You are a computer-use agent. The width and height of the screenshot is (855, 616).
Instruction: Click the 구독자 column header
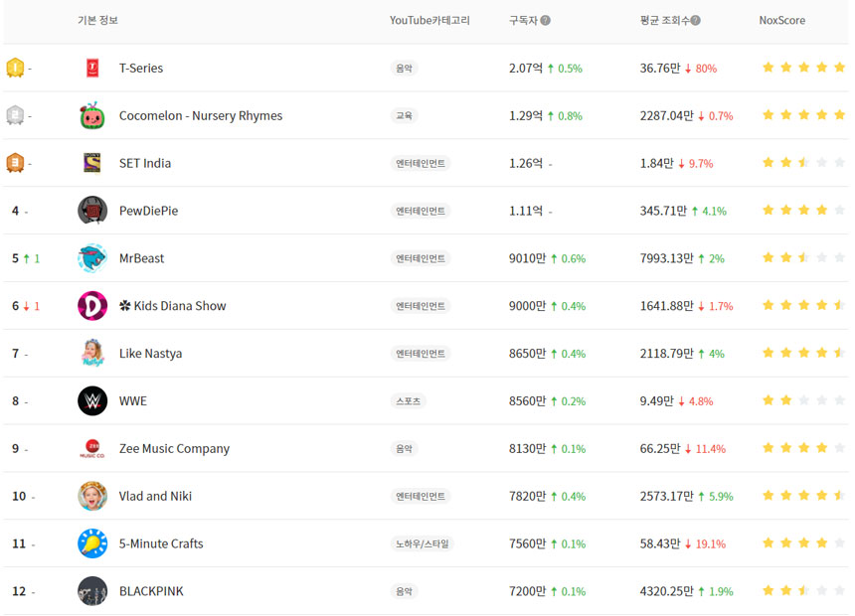[523, 20]
